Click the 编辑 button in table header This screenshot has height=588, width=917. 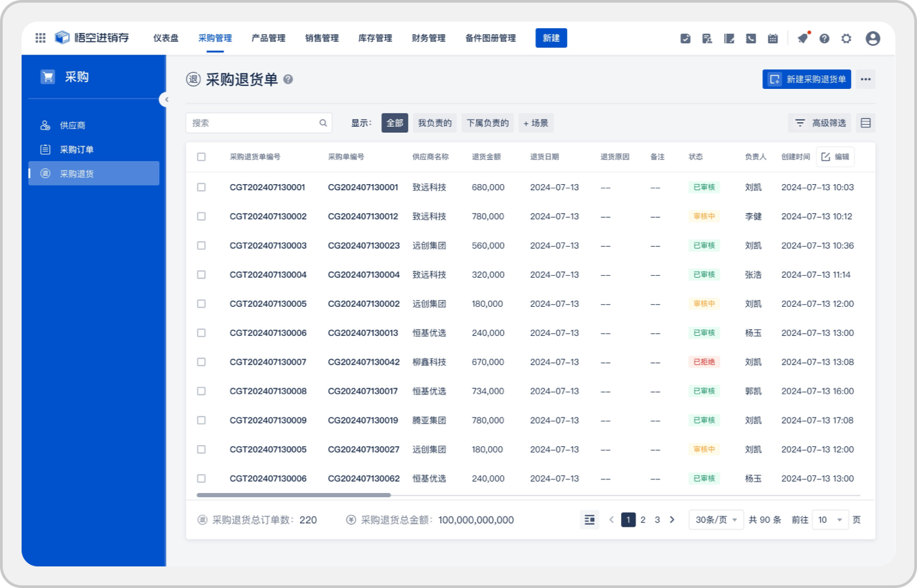835,156
